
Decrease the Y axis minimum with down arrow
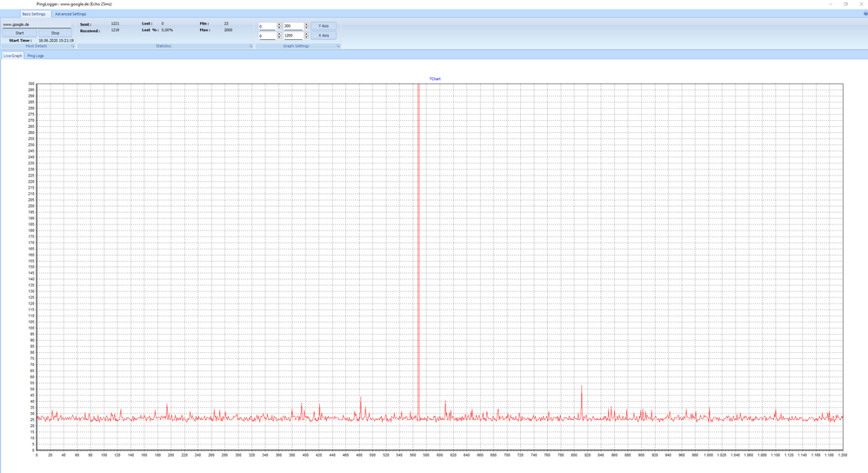[x=279, y=28]
